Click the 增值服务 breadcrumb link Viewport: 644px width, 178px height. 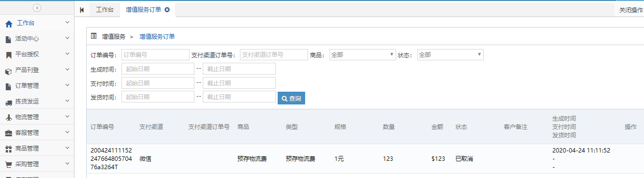(114, 36)
